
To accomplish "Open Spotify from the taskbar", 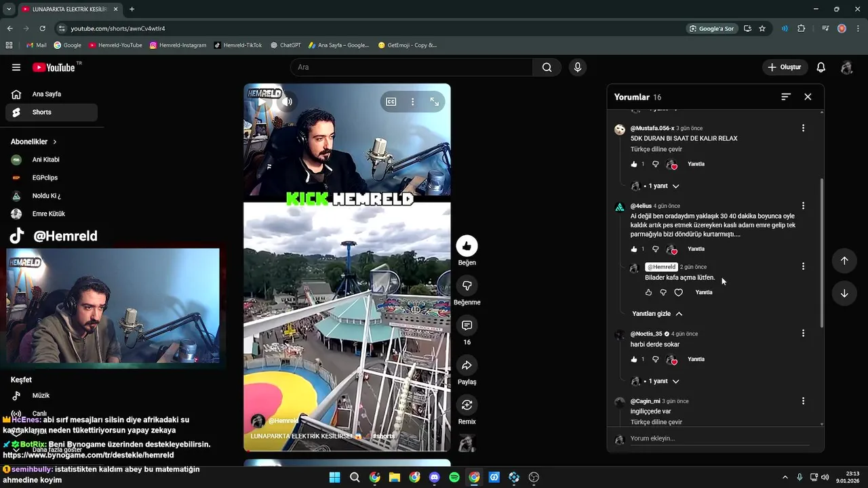I will [x=454, y=477].
